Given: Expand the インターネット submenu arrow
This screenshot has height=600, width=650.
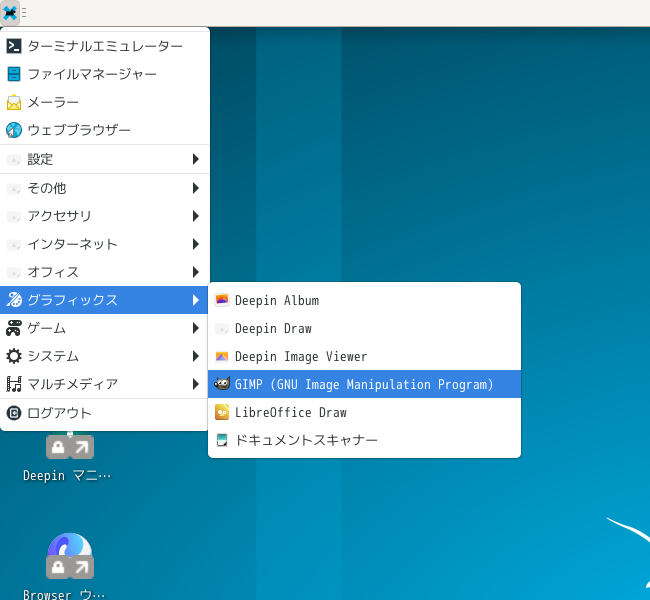Looking at the screenshot, I should [196, 244].
